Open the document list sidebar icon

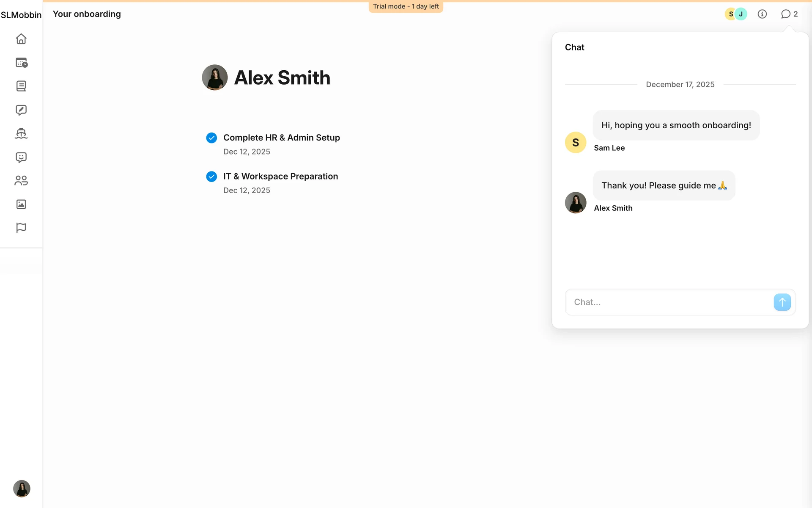[x=21, y=86]
